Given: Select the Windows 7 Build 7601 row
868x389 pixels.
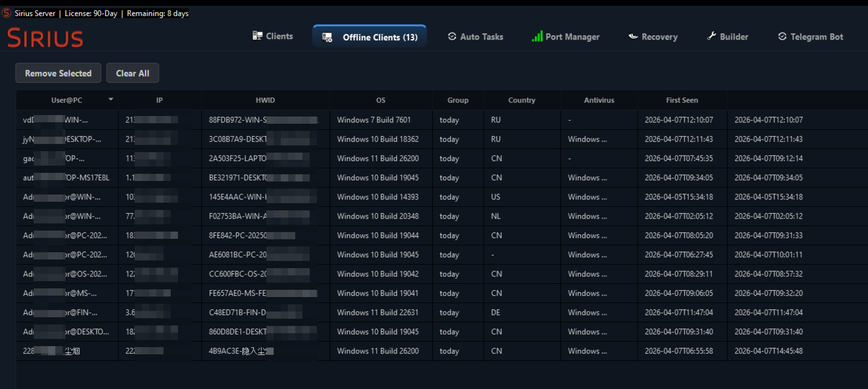Looking at the screenshot, I should coord(441,120).
